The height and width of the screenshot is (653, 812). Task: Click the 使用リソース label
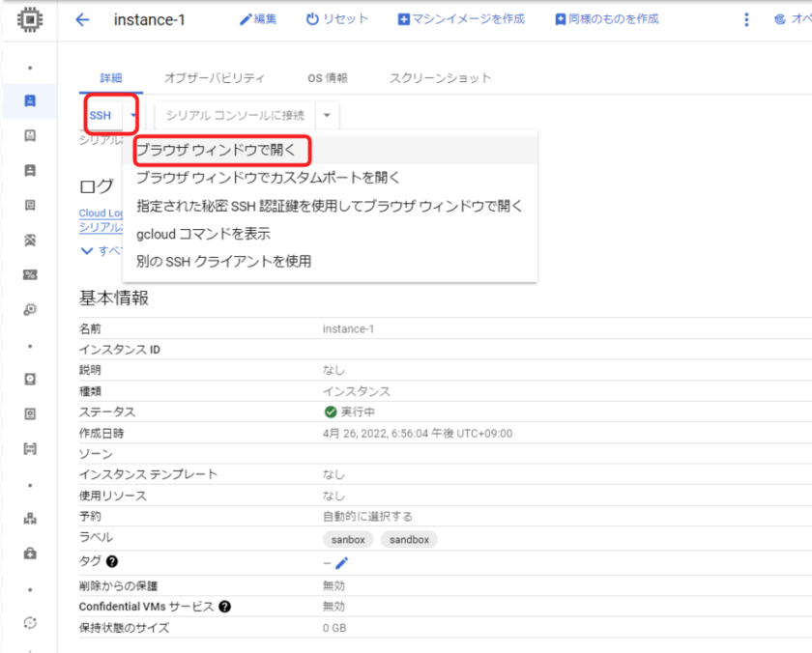113,496
